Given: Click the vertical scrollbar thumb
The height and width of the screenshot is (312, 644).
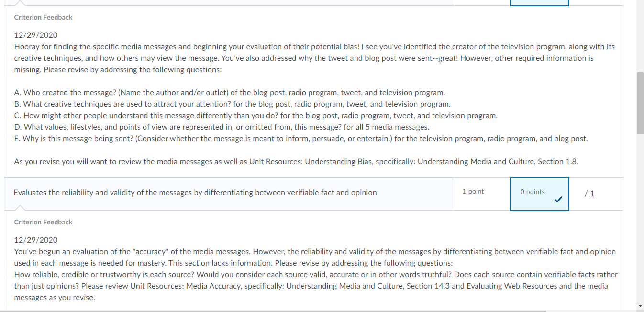Looking at the screenshot, I should coord(640,103).
